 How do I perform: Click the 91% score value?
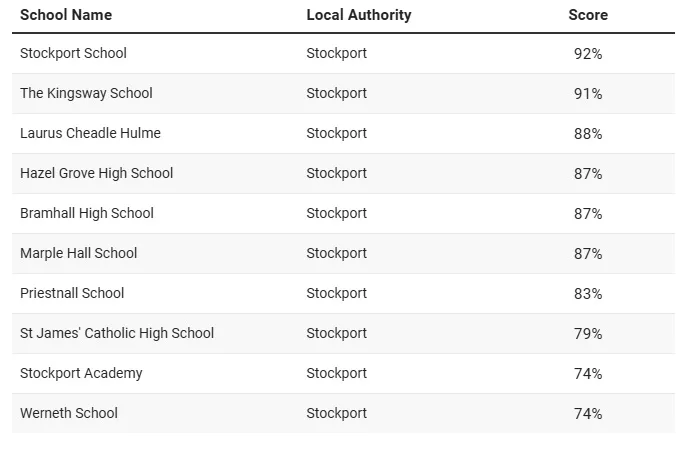(588, 94)
